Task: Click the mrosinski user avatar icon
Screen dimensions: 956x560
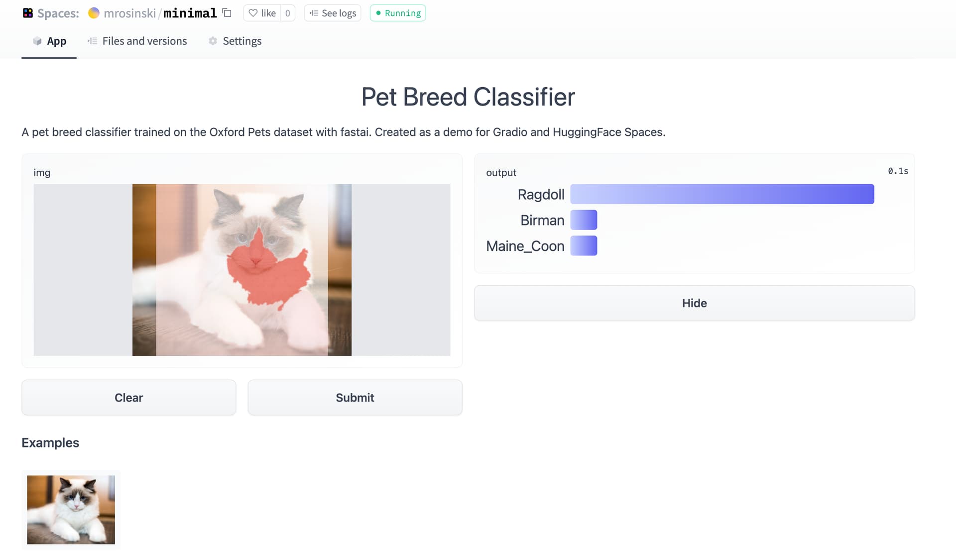Action: pyautogui.click(x=94, y=13)
